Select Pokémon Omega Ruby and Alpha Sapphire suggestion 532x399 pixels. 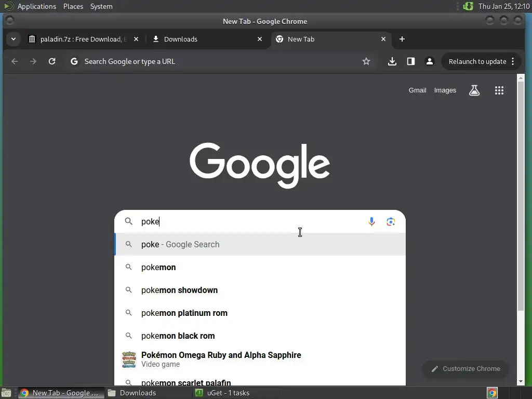[260, 360]
